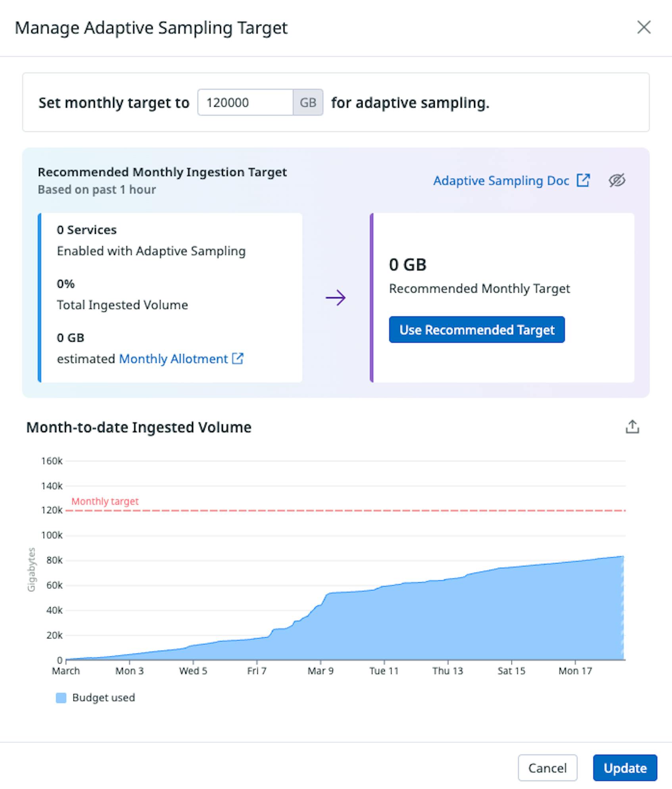This screenshot has height=789, width=672.
Task: Close the Manage Adaptive Sampling Target dialog
Action: point(645,28)
